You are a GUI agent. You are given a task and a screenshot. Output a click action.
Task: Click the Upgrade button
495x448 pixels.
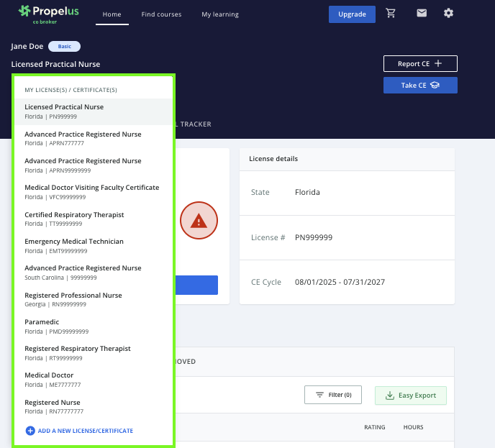point(352,14)
